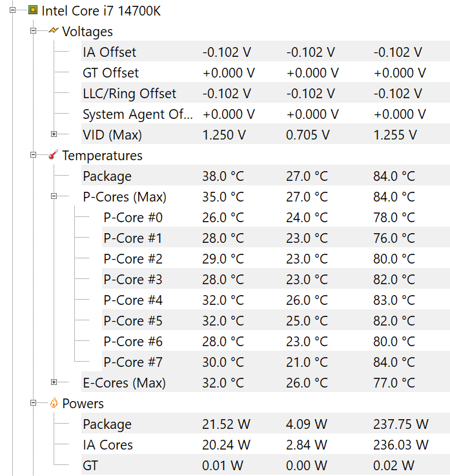Select the P-Core #0 temperature row

pyautogui.click(x=133, y=218)
